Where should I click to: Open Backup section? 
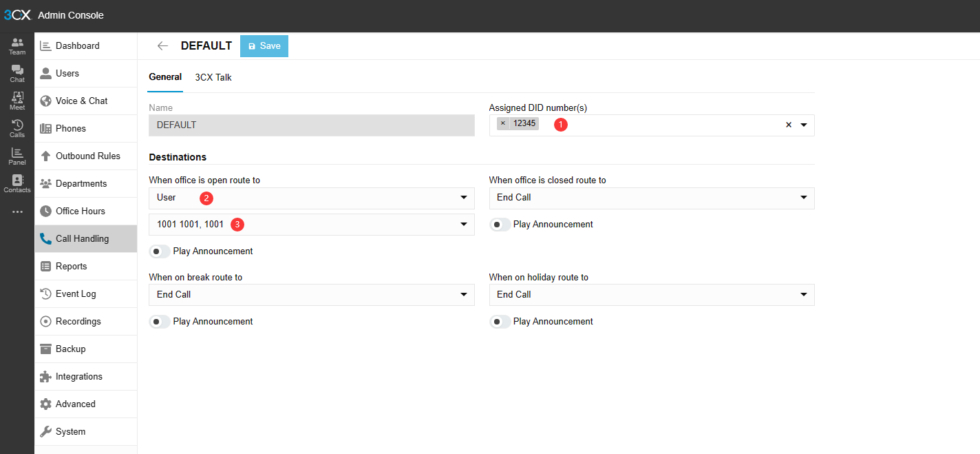[x=86, y=349]
